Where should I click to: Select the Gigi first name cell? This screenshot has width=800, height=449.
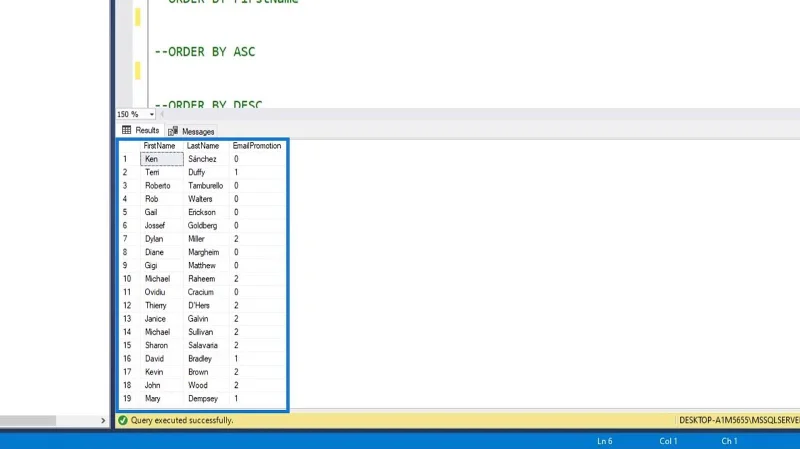click(162, 265)
